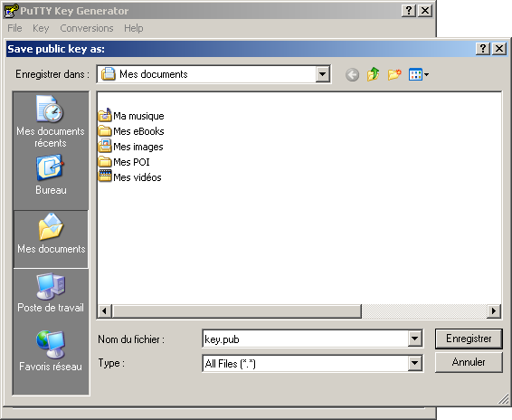512x420 pixels.
Task: Go to the Bureau desktop location
Action: click(51, 176)
